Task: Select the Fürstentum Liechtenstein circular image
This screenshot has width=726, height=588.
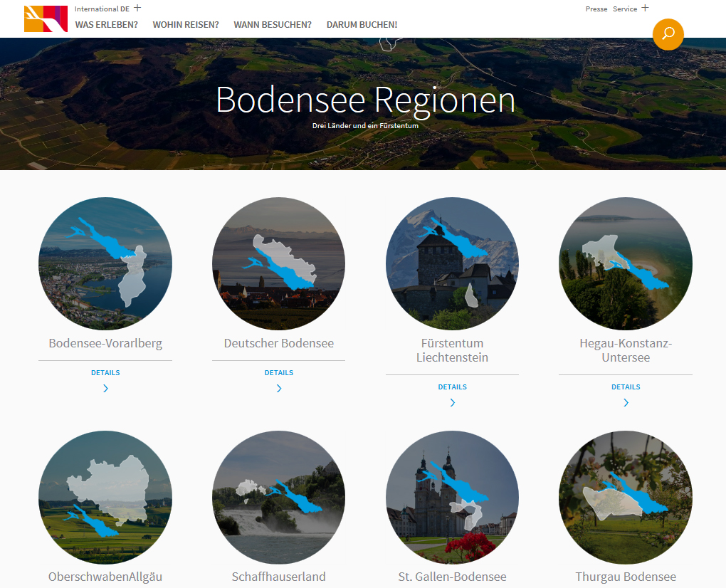Action: (x=453, y=263)
